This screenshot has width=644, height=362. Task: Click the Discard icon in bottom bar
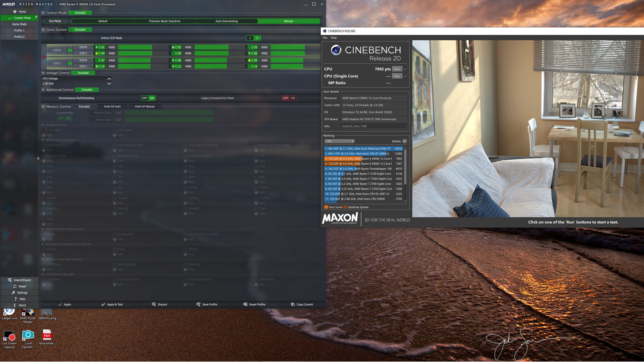154,304
